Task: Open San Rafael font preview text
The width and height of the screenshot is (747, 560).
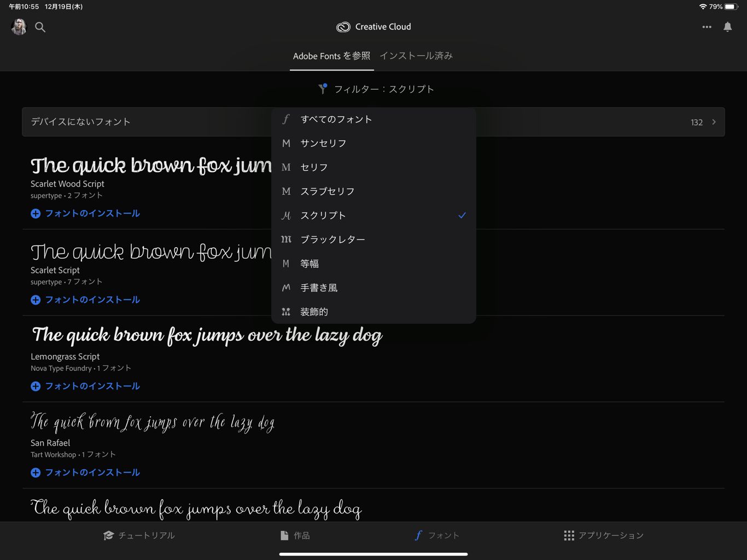Action: tap(153, 422)
